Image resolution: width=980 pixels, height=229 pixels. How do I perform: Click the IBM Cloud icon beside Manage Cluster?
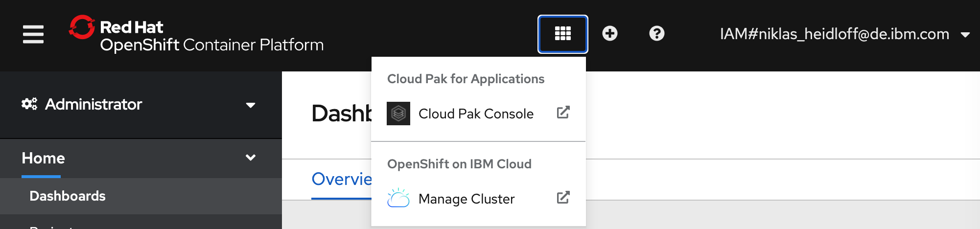click(398, 198)
